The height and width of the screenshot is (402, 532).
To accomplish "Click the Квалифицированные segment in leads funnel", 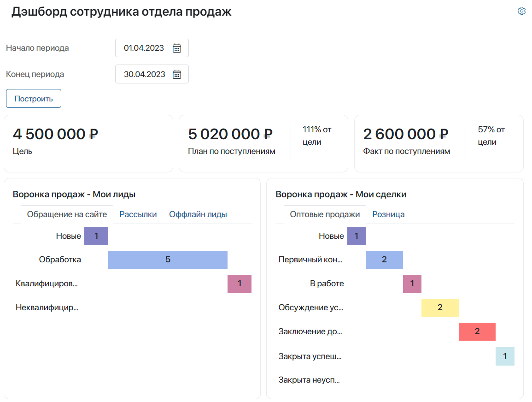I will click(239, 284).
